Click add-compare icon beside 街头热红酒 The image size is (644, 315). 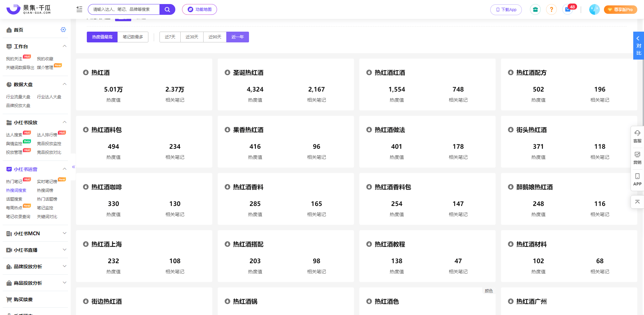[511, 130]
